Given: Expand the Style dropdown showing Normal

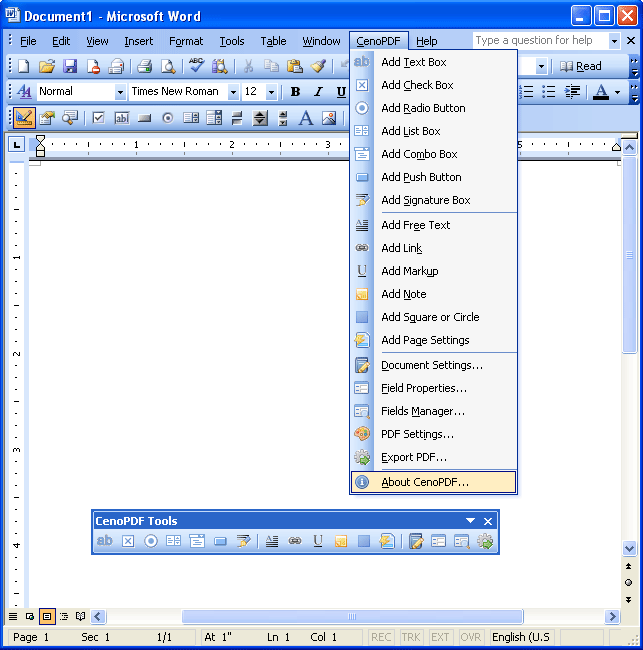Looking at the screenshot, I should click(120, 92).
